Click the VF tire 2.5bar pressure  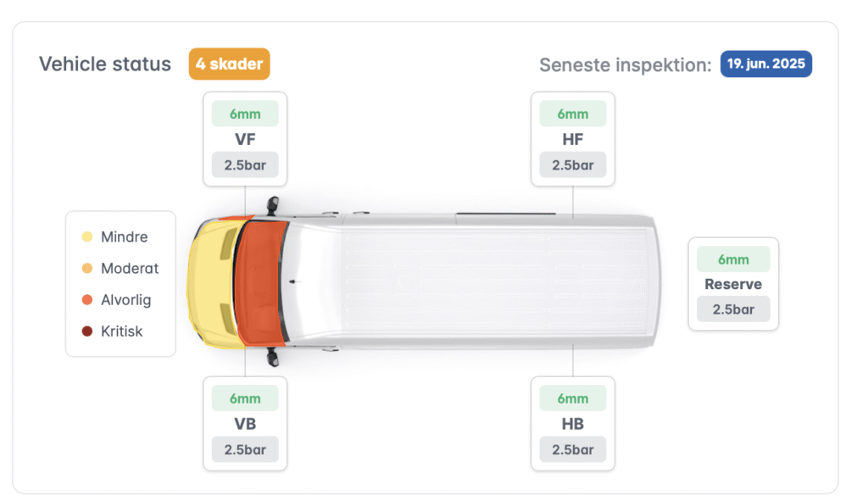[x=245, y=165]
